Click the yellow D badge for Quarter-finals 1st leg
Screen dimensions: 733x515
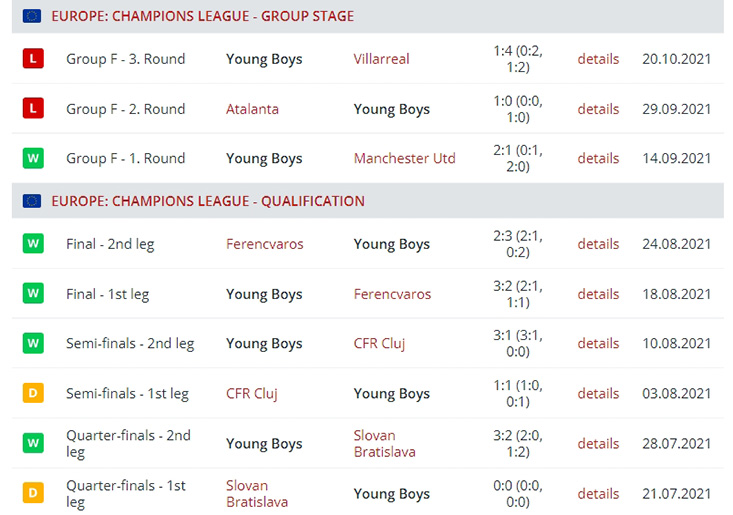[x=33, y=494]
